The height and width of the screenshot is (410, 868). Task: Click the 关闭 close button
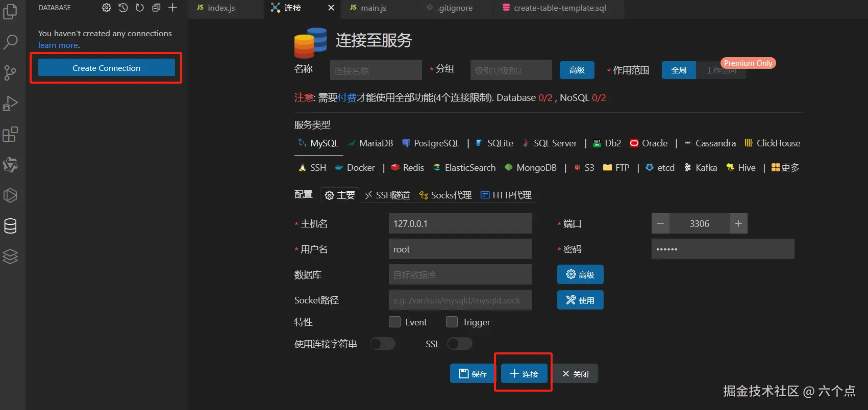click(x=575, y=373)
